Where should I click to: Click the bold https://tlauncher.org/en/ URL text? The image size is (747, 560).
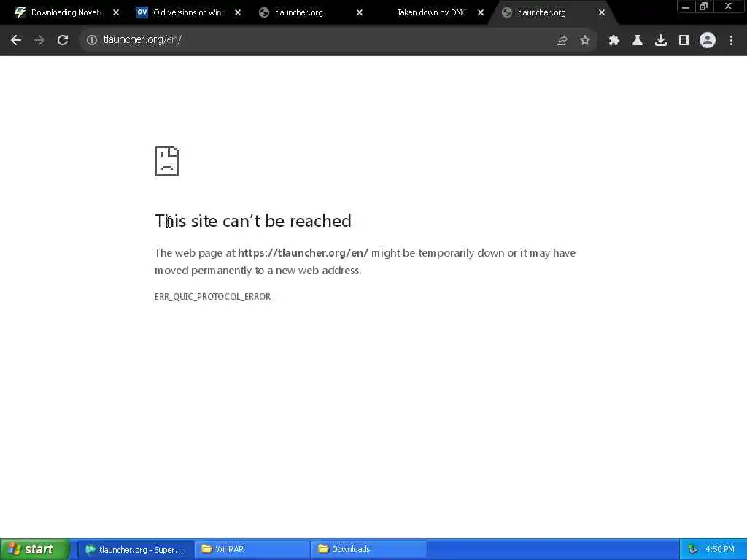click(303, 253)
